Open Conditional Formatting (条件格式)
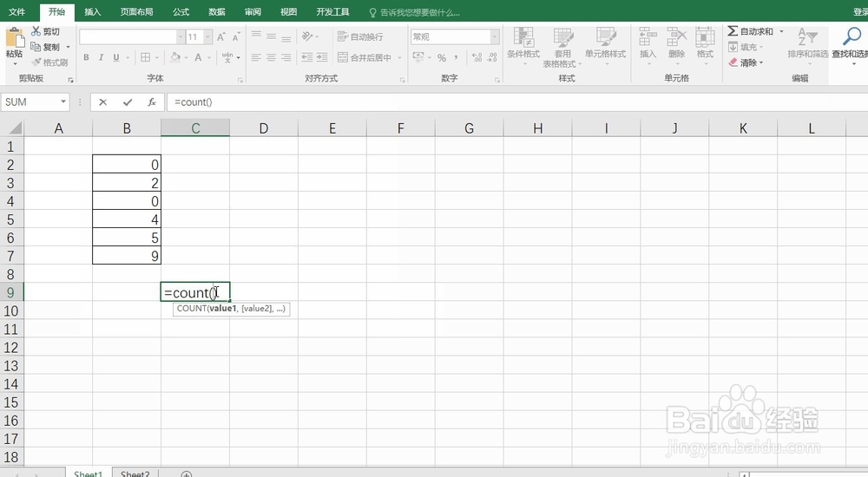 point(523,47)
